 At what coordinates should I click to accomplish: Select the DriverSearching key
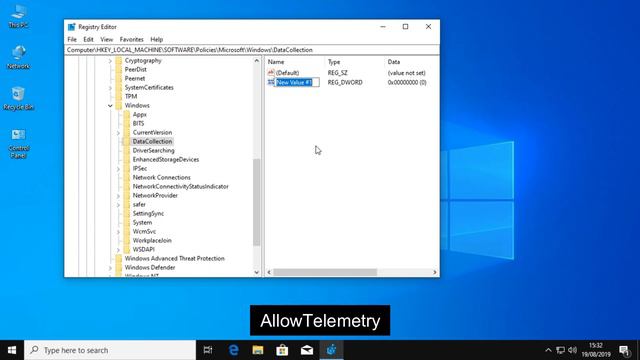(x=153, y=150)
